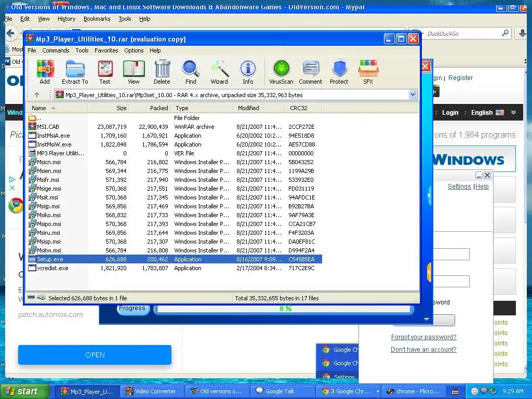Open the WinRAR Commands menu
This screenshot has width=532, height=399.
[56, 50]
